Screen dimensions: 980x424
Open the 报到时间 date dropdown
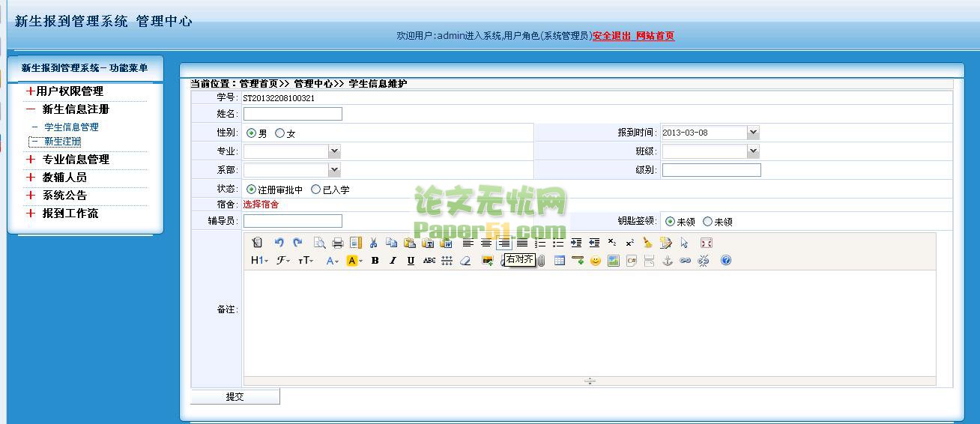(753, 133)
